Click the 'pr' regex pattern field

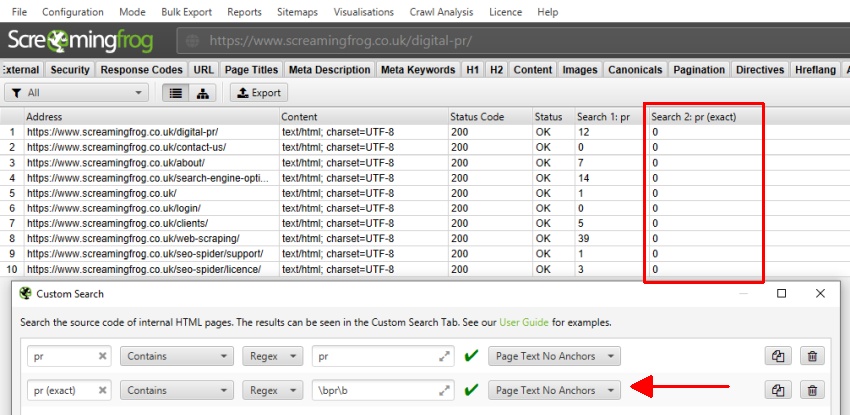click(x=383, y=356)
